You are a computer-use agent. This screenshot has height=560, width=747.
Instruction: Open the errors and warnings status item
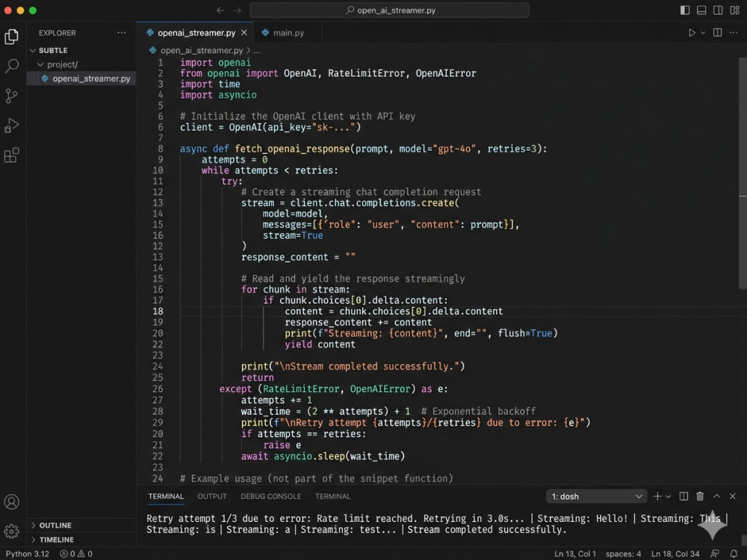tap(76, 554)
